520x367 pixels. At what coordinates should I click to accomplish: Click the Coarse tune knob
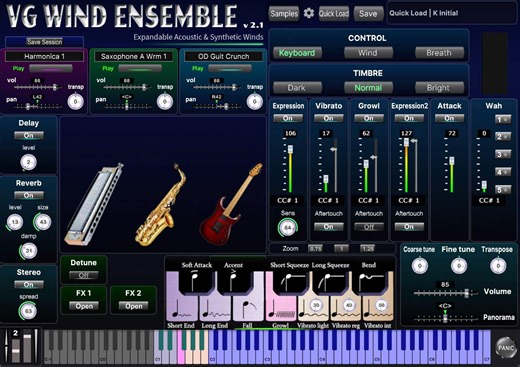click(x=420, y=266)
